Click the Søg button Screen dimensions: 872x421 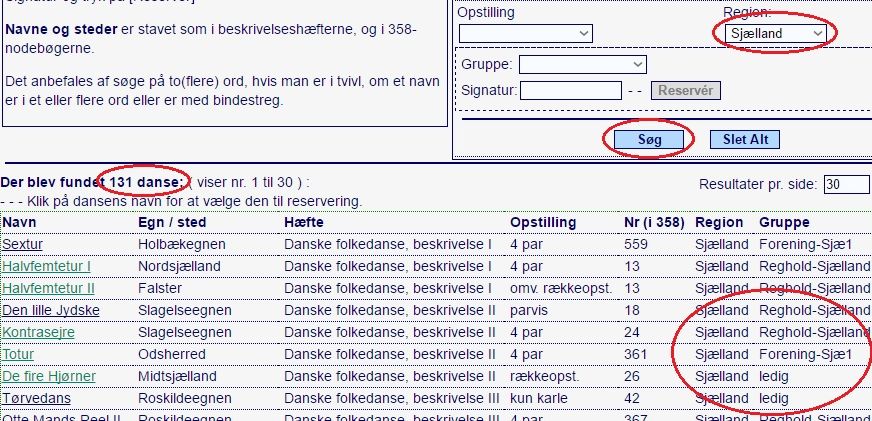click(649, 140)
